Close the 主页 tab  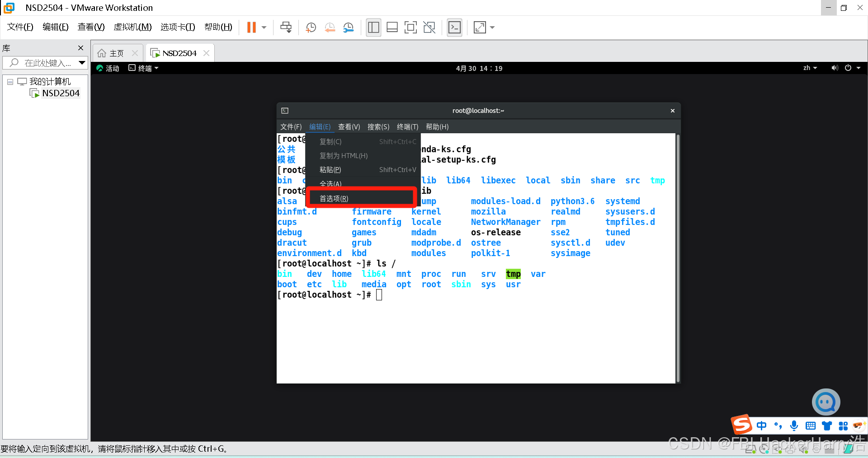[135, 53]
